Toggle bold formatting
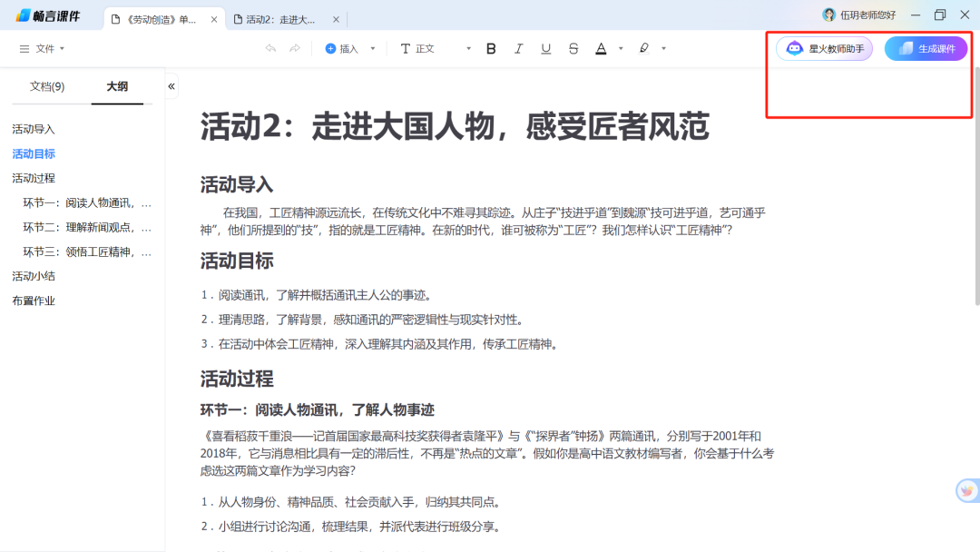 click(491, 48)
